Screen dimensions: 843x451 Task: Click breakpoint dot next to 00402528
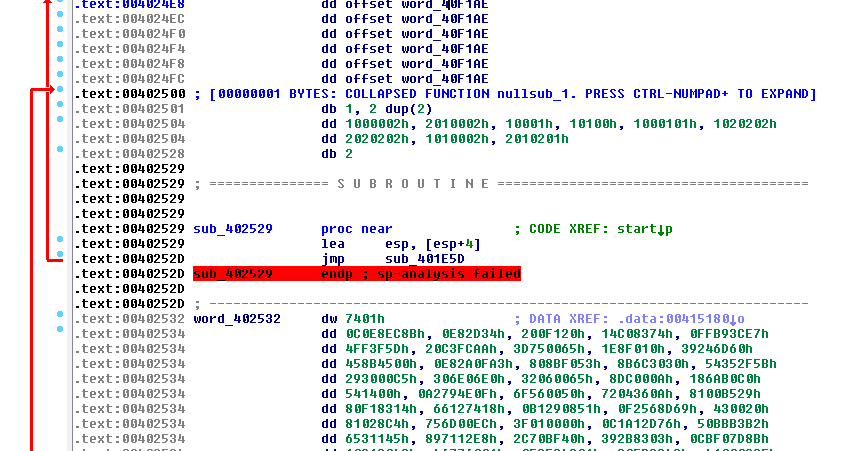click(x=61, y=153)
